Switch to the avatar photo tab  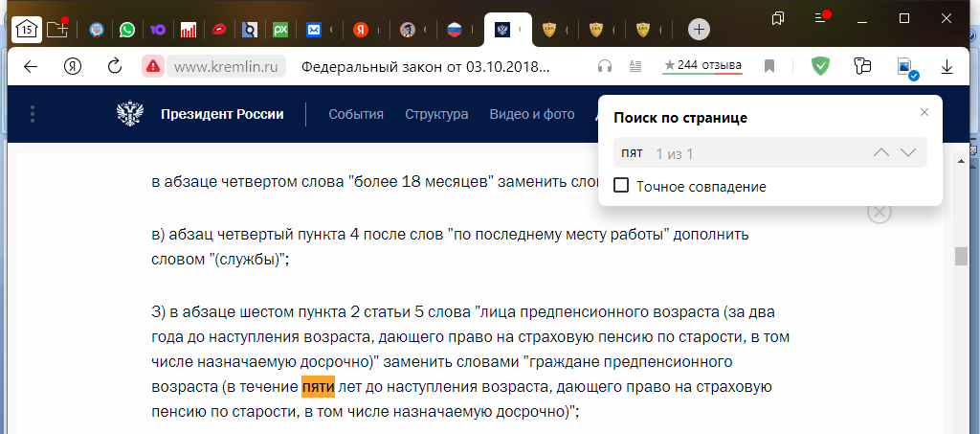408,30
